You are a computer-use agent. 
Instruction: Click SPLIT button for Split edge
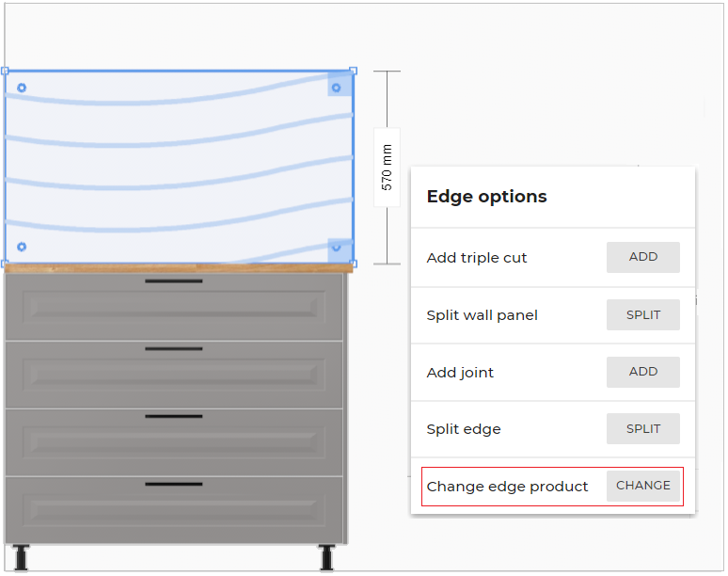(642, 428)
